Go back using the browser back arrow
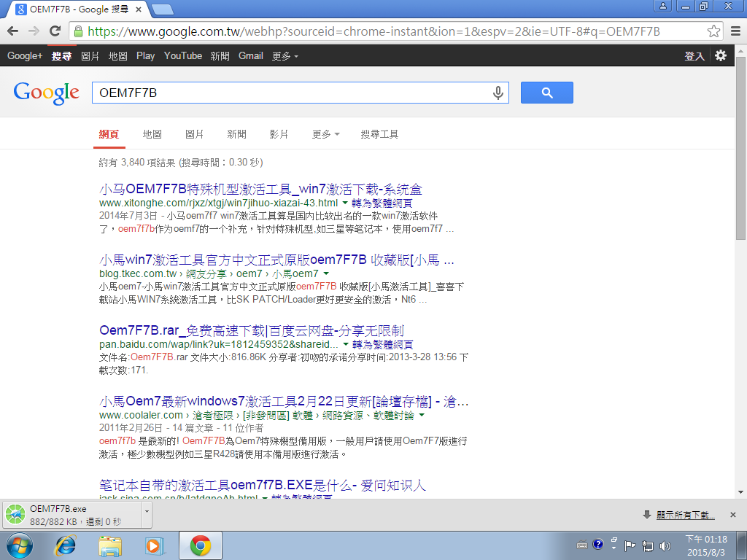The width and height of the screenshot is (747, 560). [x=13, y=31]
